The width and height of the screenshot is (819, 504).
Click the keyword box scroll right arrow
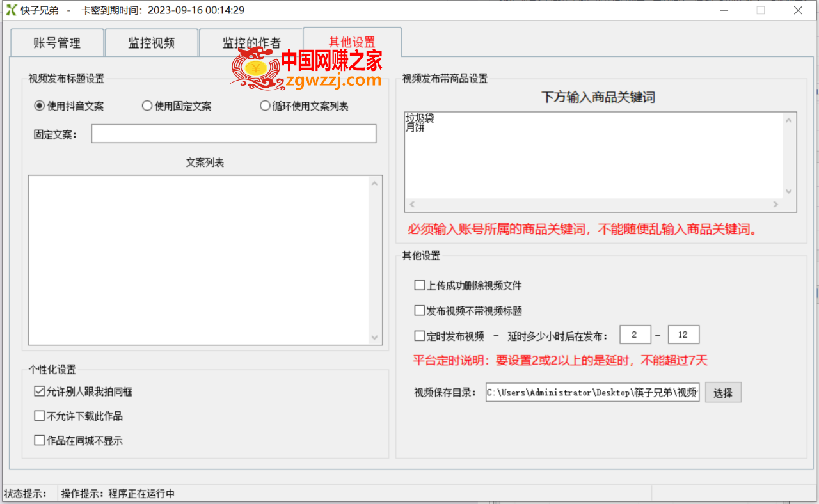click(x=775, y=205)
